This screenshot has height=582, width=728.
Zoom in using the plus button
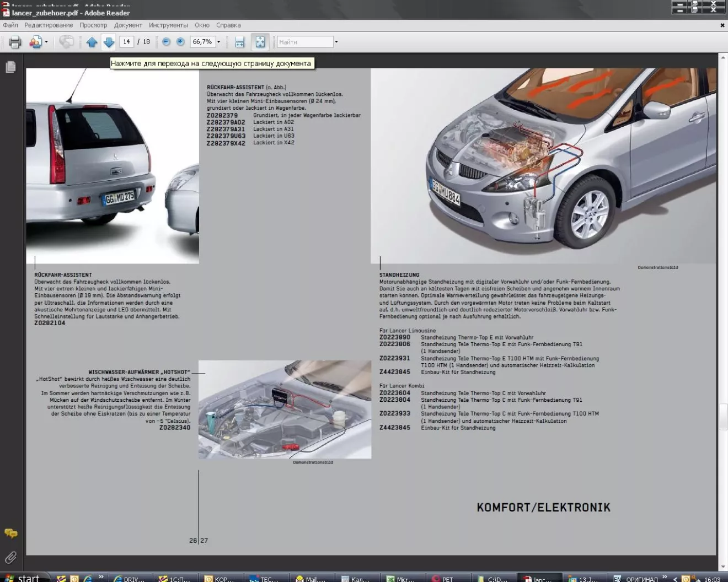[180, 42]
